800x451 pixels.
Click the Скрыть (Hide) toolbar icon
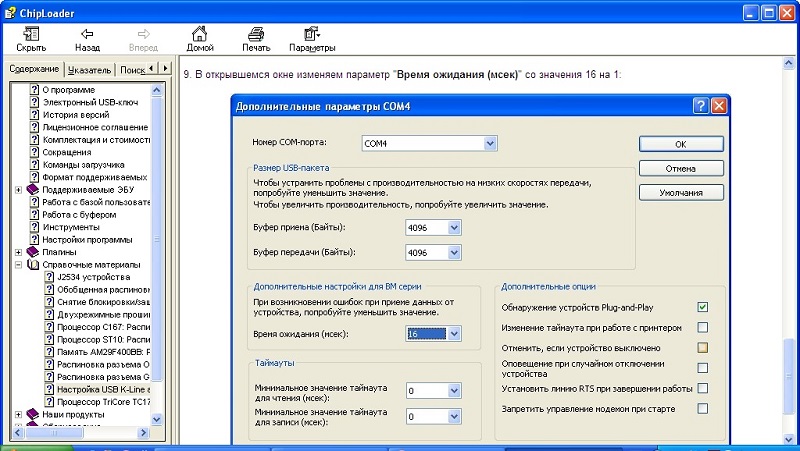click(30, 33)
